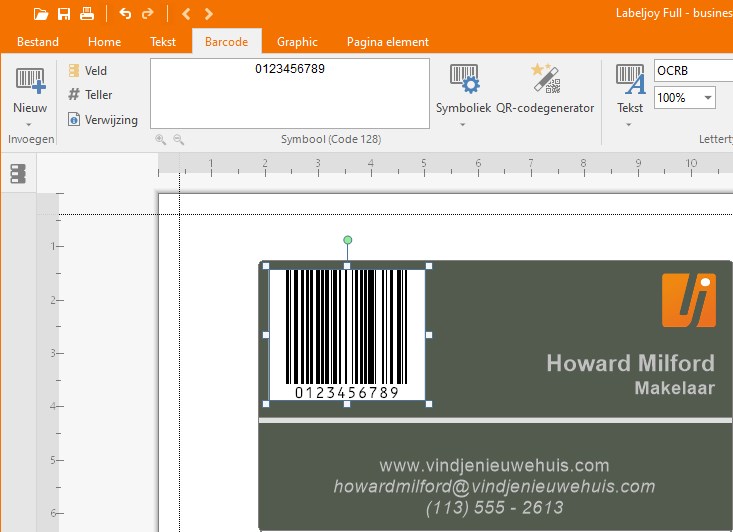Viewport: 733px width, 532px height.
Task: Go to previous label with left chevron
Action: (x=186, y=14)
